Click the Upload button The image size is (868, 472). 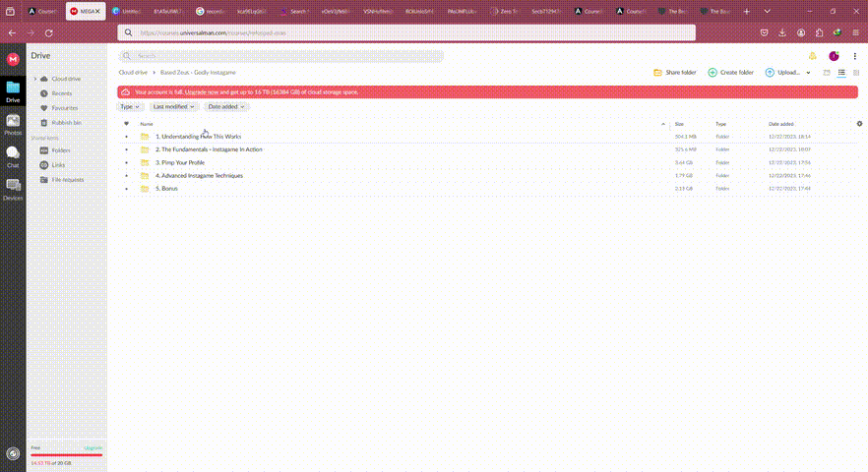point(782,73)
